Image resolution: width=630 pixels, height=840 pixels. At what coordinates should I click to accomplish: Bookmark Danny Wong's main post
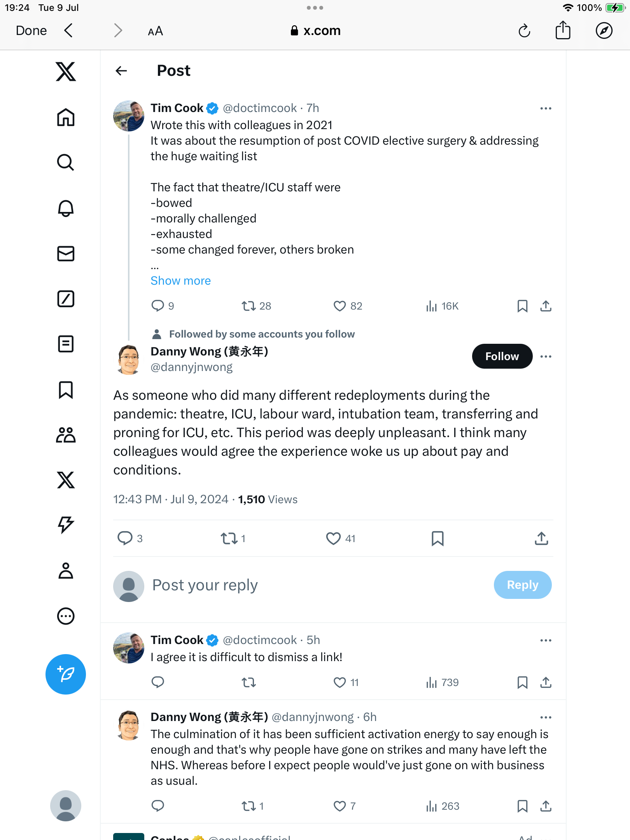click(437, 538)
